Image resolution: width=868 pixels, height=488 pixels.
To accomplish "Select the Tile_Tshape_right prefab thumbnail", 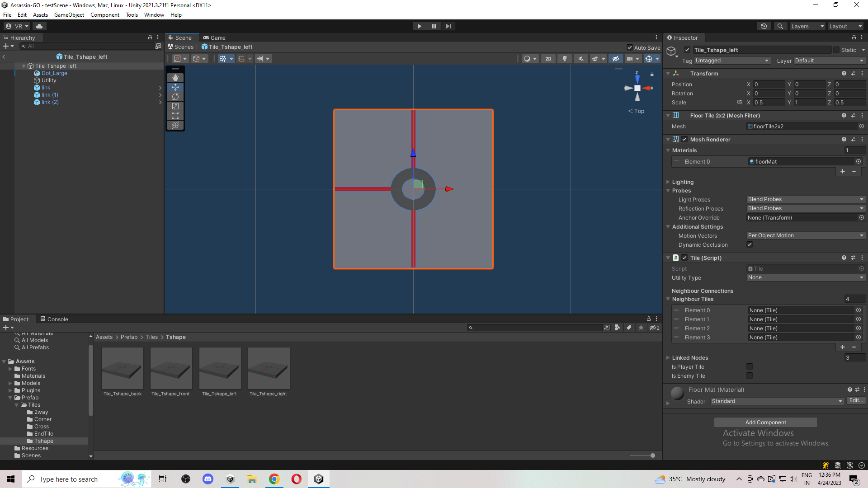I will click(269, 369).
